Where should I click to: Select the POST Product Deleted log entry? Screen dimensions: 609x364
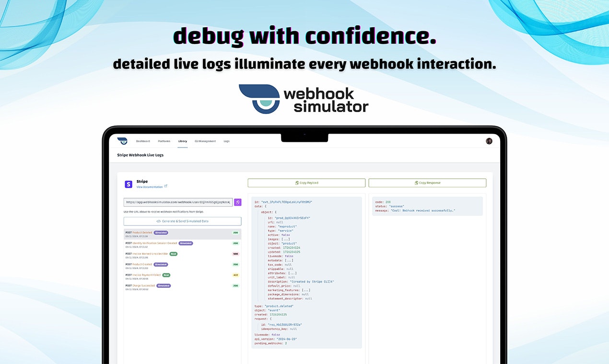click(x=182, y=234)
